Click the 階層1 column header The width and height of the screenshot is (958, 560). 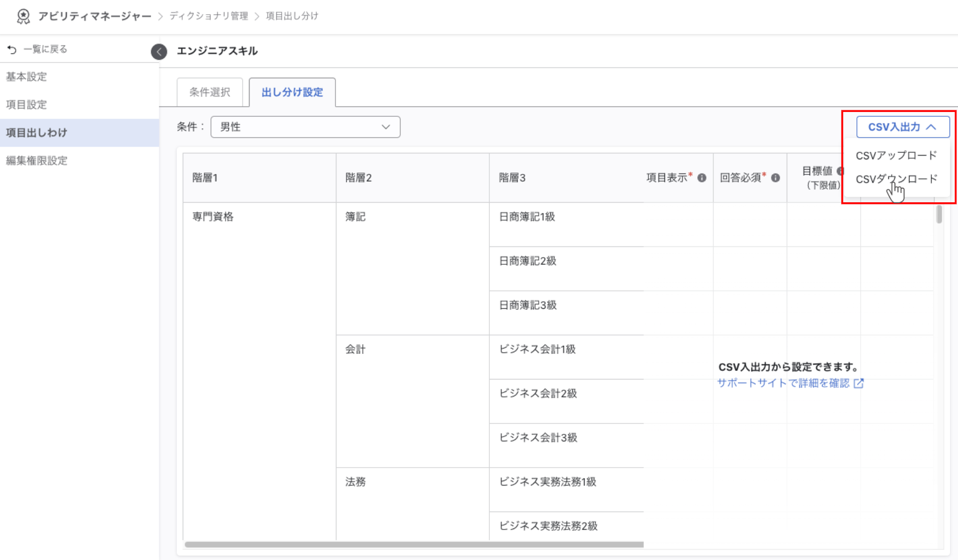(259, 178)
